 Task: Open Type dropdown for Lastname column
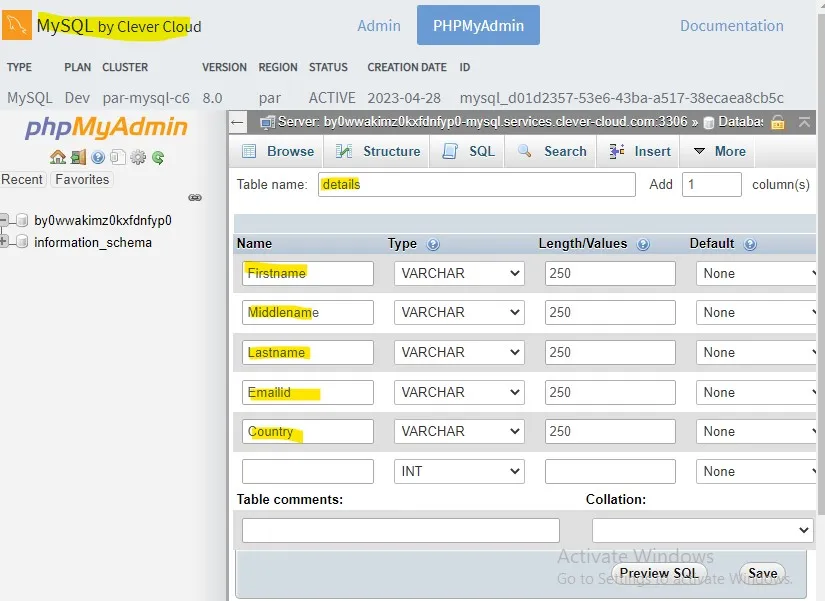pyautogui.click(x=459, y=352)
